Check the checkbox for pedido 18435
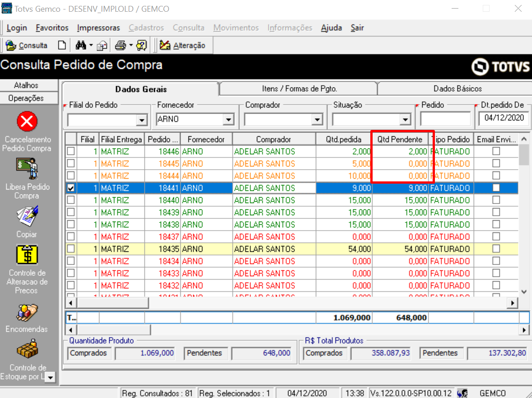532x398 pixels. click(x=71, y=249)
